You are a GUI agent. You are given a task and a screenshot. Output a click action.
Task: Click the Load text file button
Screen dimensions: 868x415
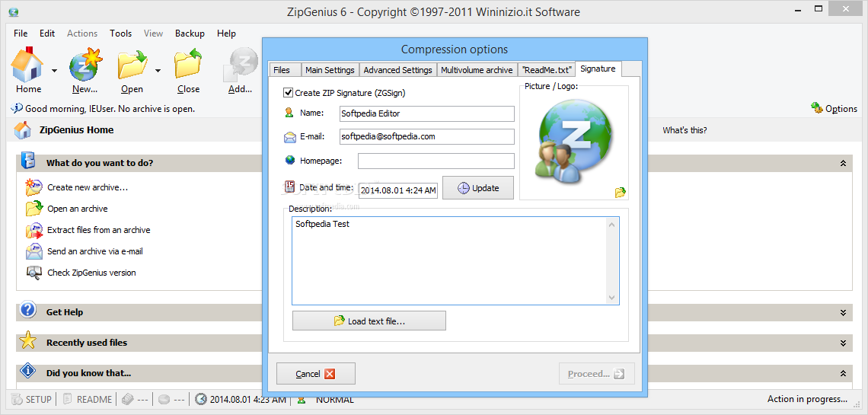(369, 321)
